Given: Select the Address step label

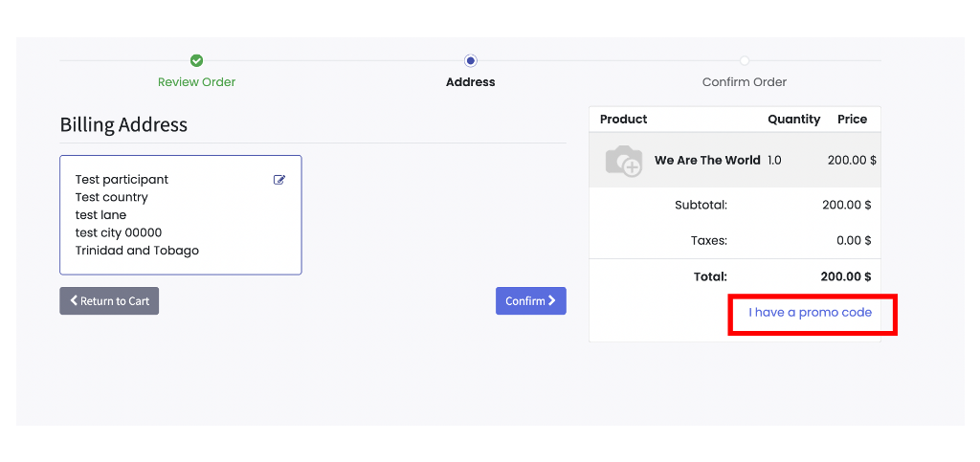Looking at the screenshot, I should tap(470, 82).
